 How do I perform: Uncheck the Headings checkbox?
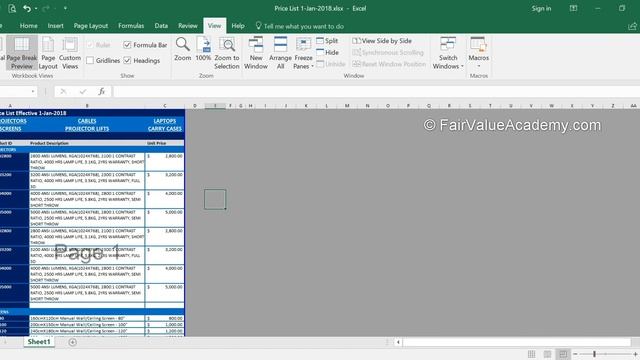(x=127, y=60)
